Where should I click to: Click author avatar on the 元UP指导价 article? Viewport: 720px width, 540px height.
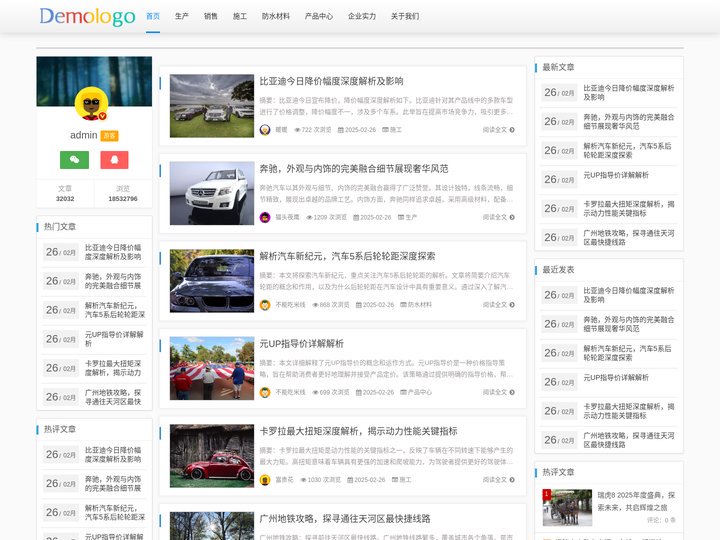(x=265, y=392)
